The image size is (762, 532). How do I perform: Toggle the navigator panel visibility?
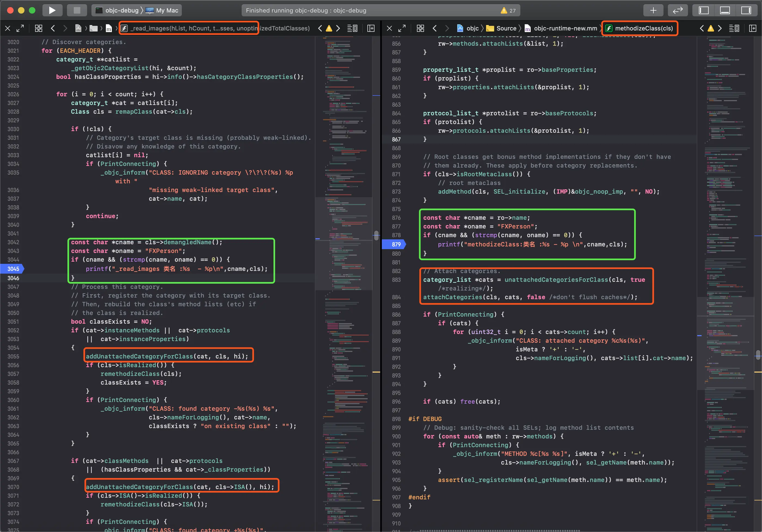tap(703, 10)
